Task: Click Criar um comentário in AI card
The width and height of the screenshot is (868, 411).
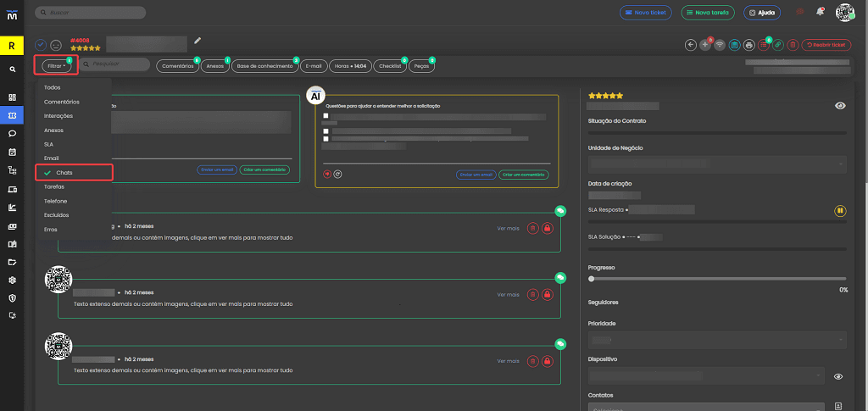Action: pos(523,175)
